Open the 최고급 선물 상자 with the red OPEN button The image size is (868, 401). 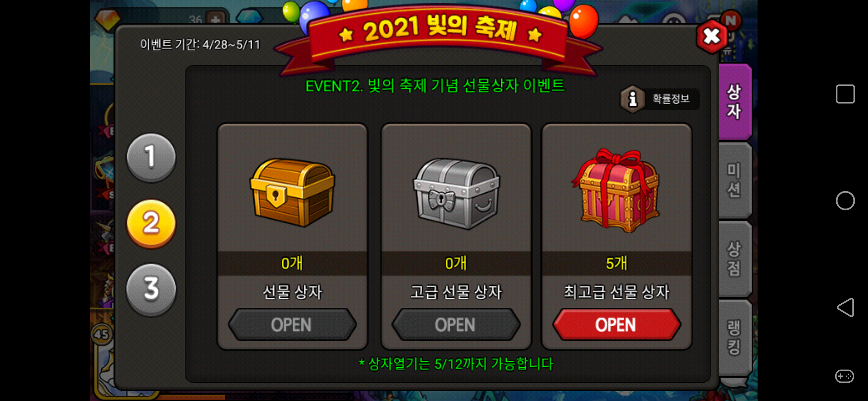point(616,324)
